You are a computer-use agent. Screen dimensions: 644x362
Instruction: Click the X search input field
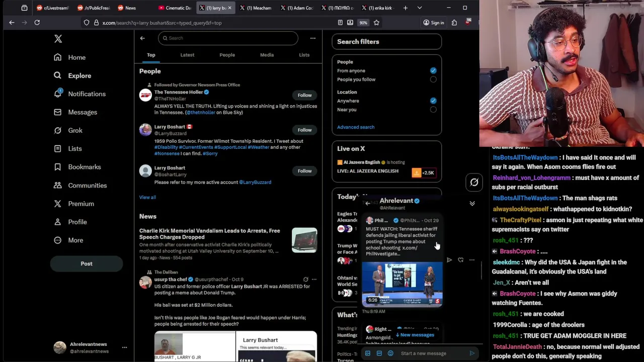pos(228,38)
